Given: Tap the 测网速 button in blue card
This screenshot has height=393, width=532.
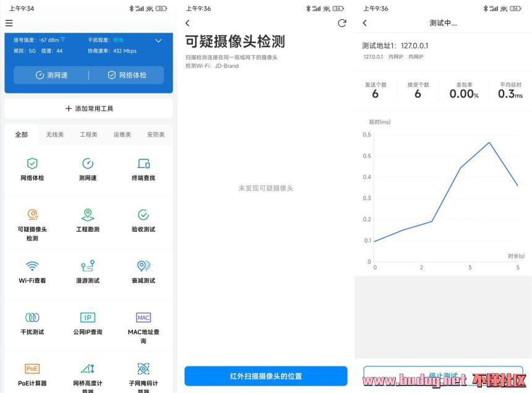Looking at the screenshot, I should click(x=52, y=75).
